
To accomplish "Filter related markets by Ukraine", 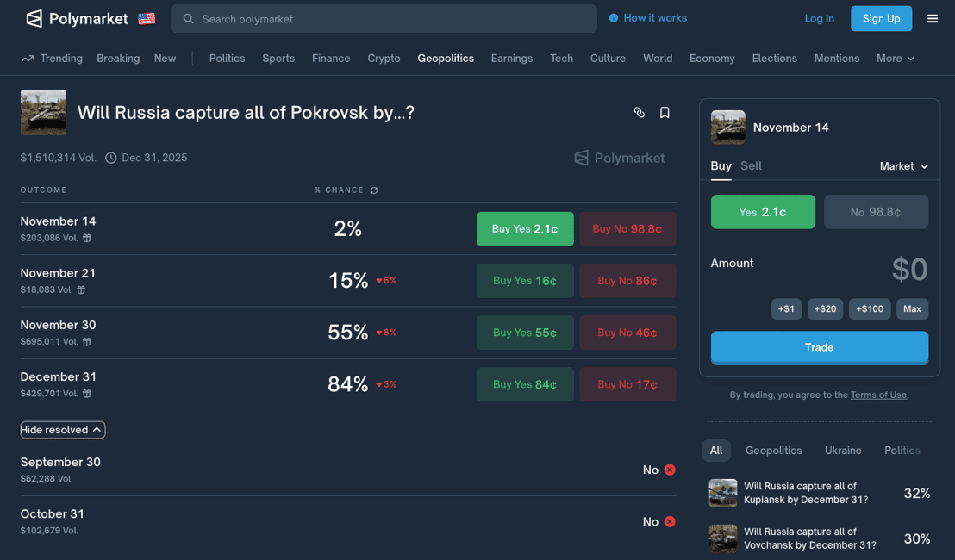I will tap(842, 451).
